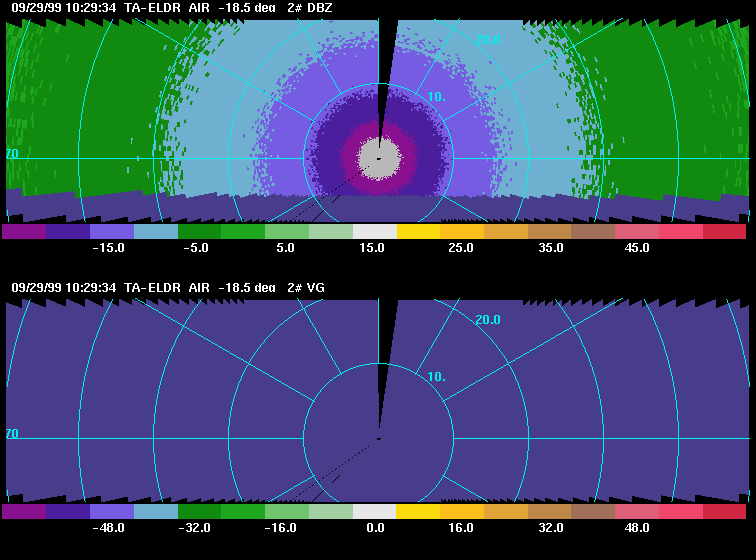The image size is (756, 560).
Task: Click the 5.0 label under DBZ color bar
Action: pos(285,248)
